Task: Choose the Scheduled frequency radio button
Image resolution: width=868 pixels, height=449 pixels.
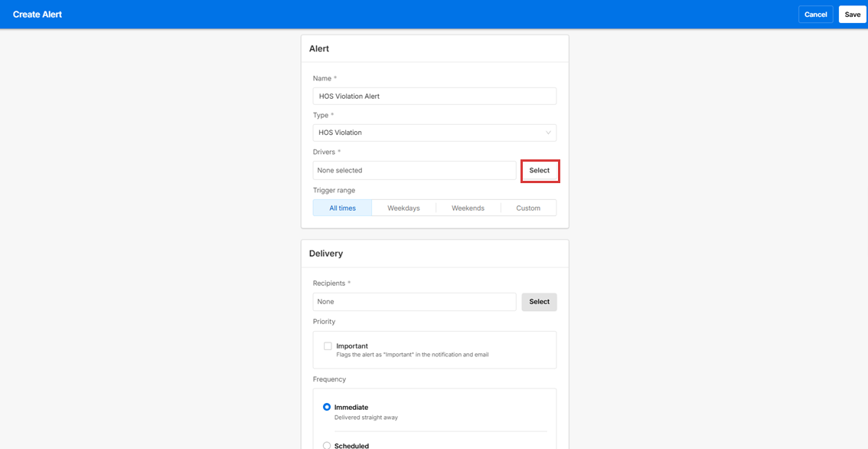Action: click(327, 445)
